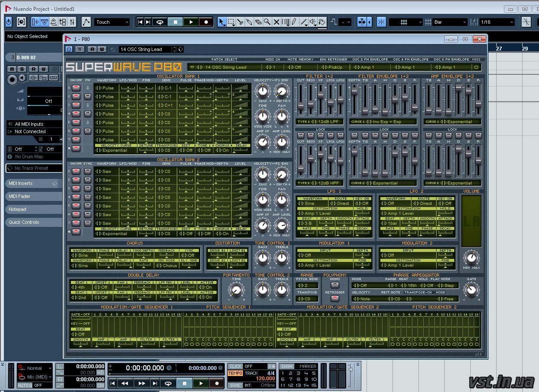Toggle Auto-scroll button in toolbar
539x392 pixels.
click(x=362, y=22)
